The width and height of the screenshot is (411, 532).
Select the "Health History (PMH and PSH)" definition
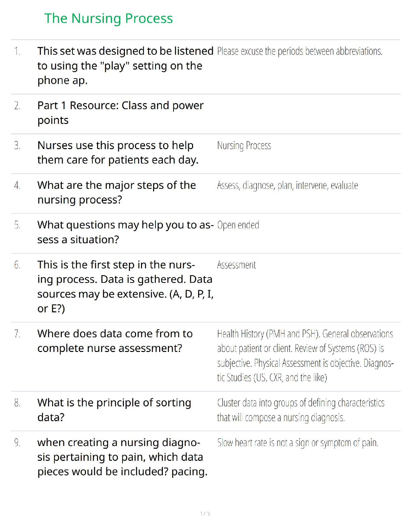click(305, 356)
